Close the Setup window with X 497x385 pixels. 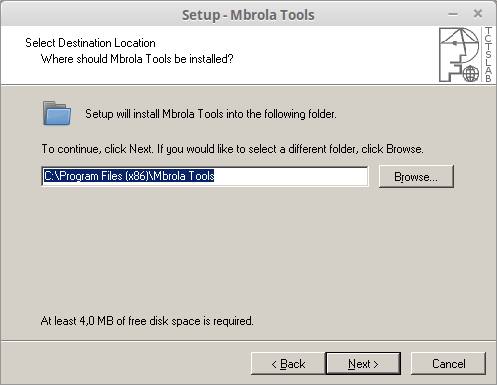(478, 14)
